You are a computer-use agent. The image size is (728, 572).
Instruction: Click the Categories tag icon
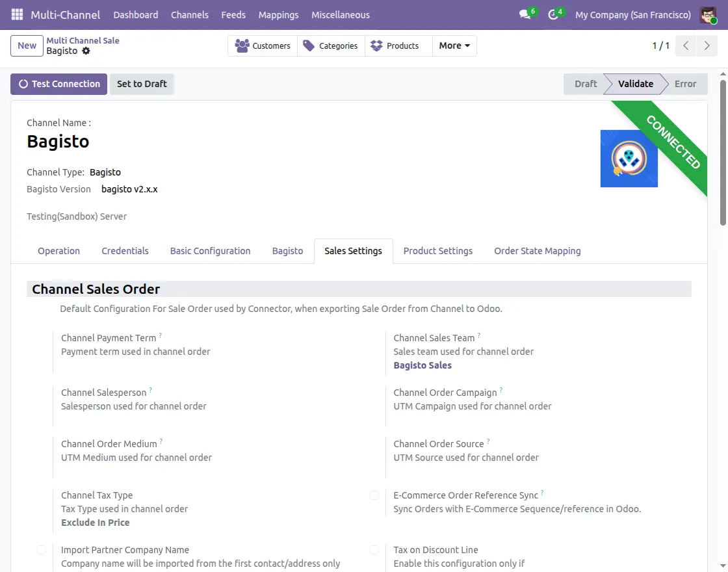[309, 45]
